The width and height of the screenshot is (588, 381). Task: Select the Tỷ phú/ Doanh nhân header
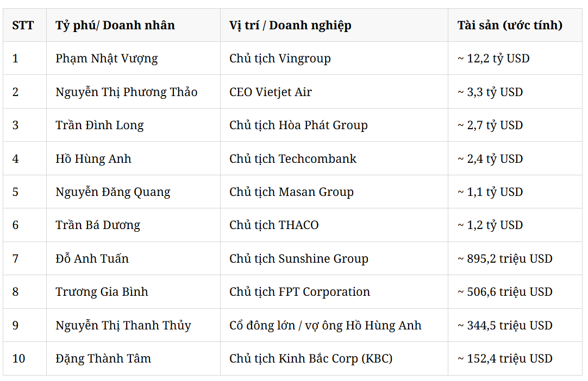133,25
